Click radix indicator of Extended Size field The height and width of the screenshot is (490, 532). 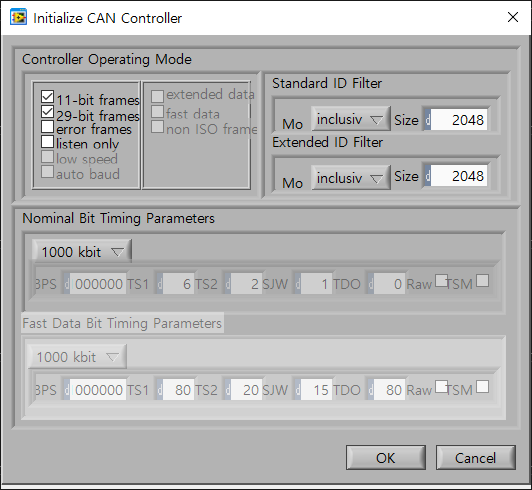coord(428,176)
